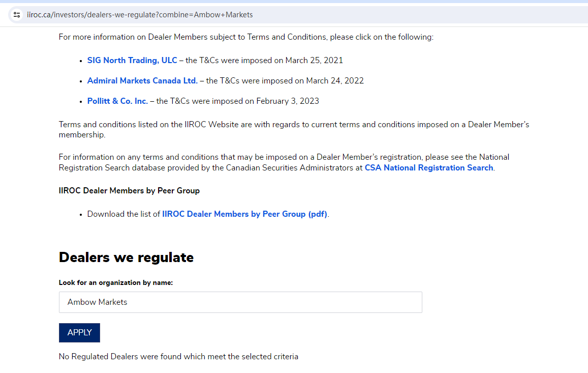Screen dimensions: 588x373
Task: Select 'No Regulated Dealers were found' message
Action: 178,357
